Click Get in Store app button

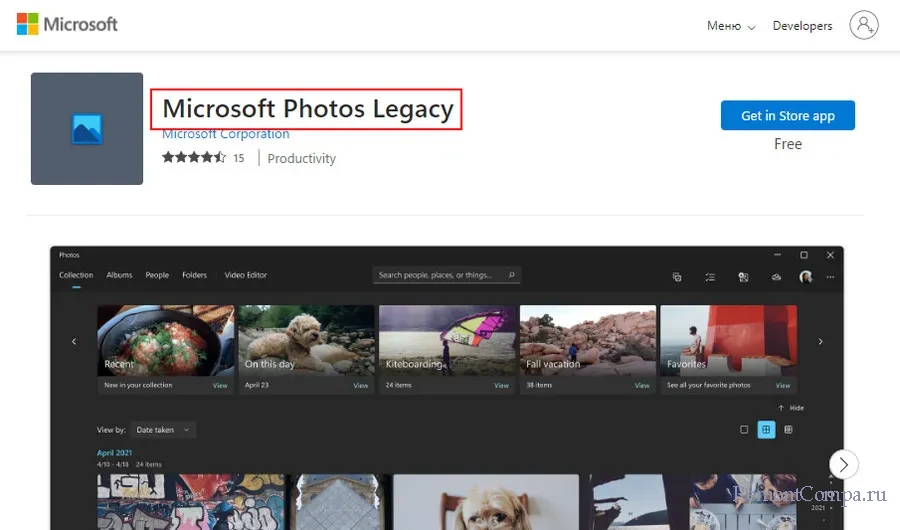click(x=788, y=115)
